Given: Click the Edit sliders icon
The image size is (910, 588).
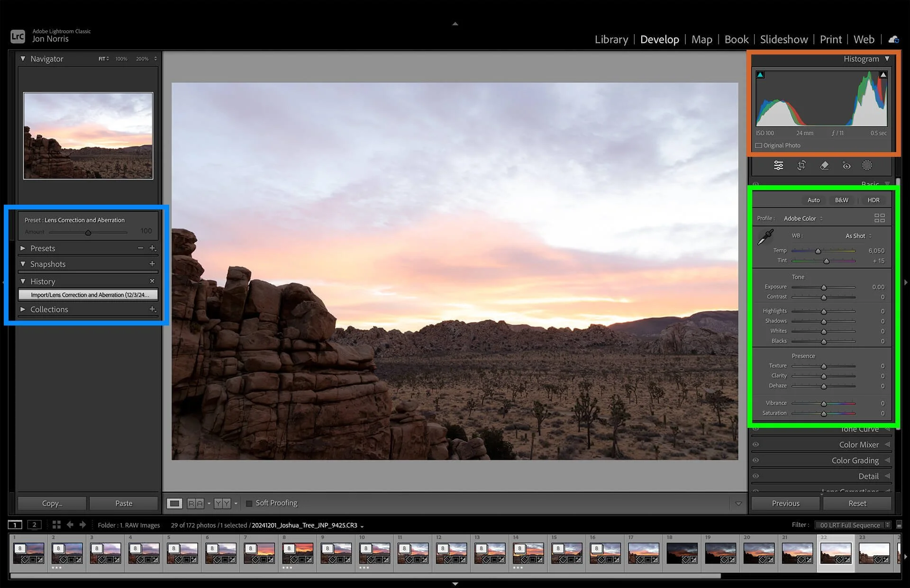Looking at the screenshot, I should (x=778, y=165).
